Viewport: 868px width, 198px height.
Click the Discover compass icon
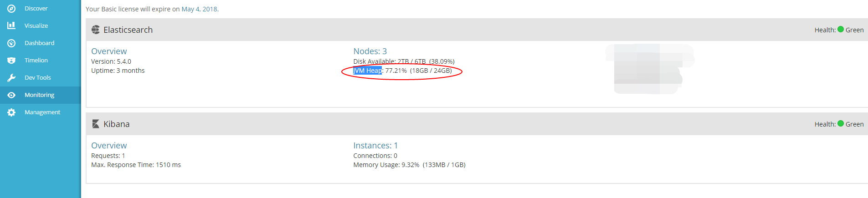click(x=11, y=8)
